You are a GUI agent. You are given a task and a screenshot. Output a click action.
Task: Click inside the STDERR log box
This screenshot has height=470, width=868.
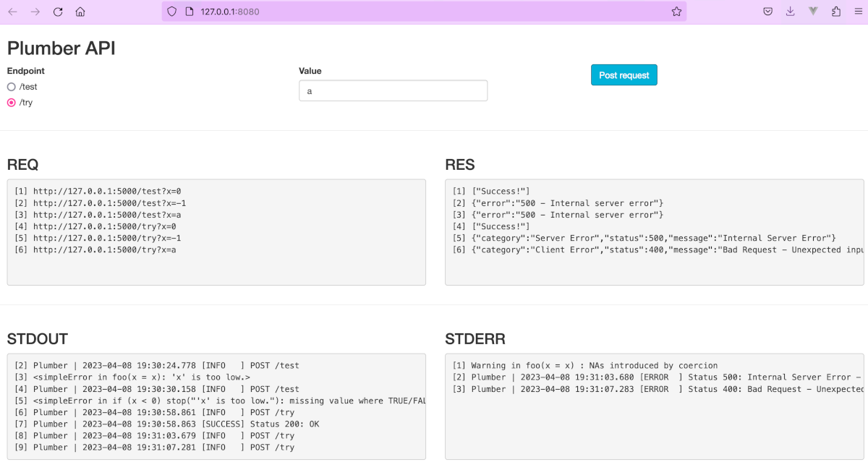[655, 406]
